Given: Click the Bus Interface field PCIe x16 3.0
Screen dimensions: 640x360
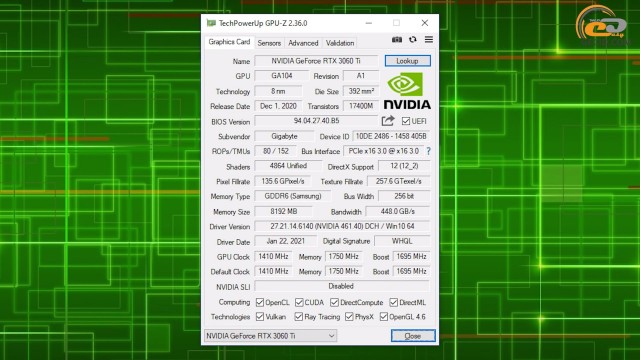Looking at the screenshot, I should 383,151.
